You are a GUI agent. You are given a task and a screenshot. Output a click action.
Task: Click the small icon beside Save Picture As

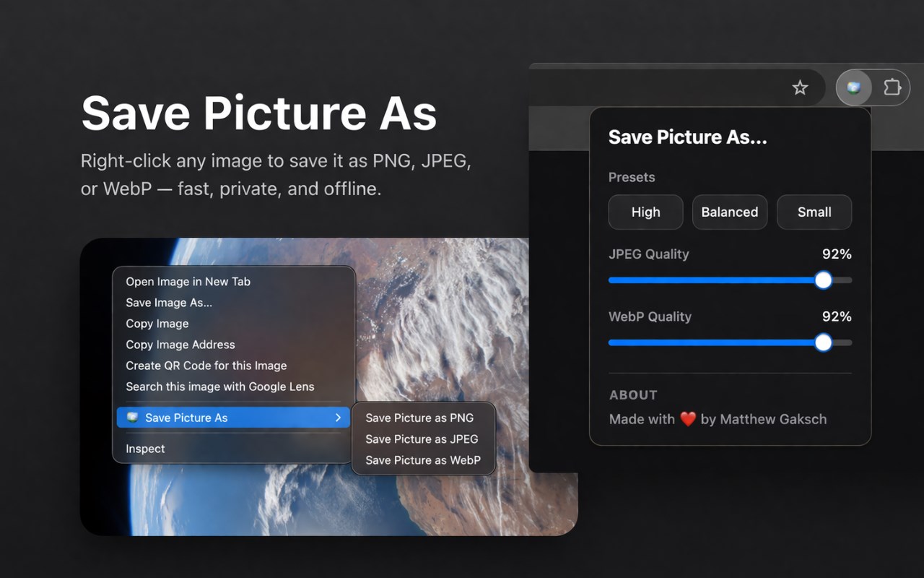(132, 418)
